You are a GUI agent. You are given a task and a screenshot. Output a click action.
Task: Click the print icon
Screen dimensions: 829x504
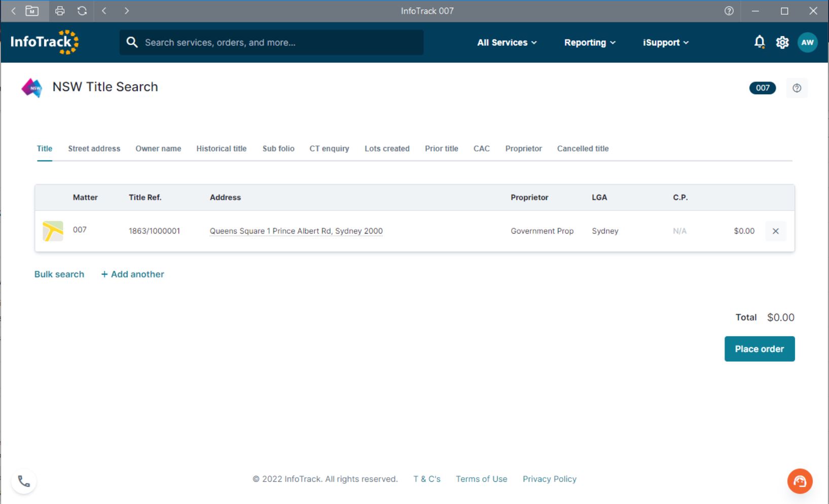[60, 11]
